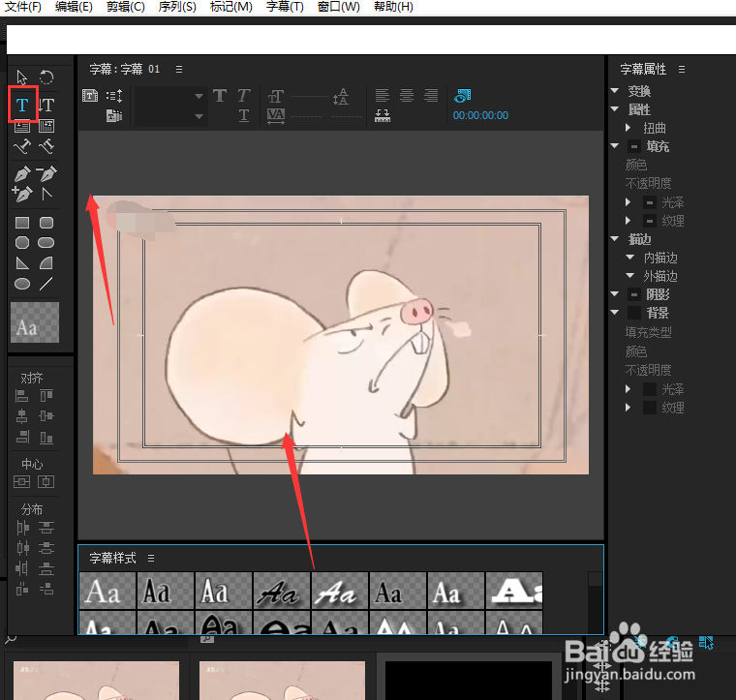Image resolution: width=736 pixels, height=700 pixels.
Task: Toggle the fill 纹理 checkbox
Action: [x=650, y=221]
